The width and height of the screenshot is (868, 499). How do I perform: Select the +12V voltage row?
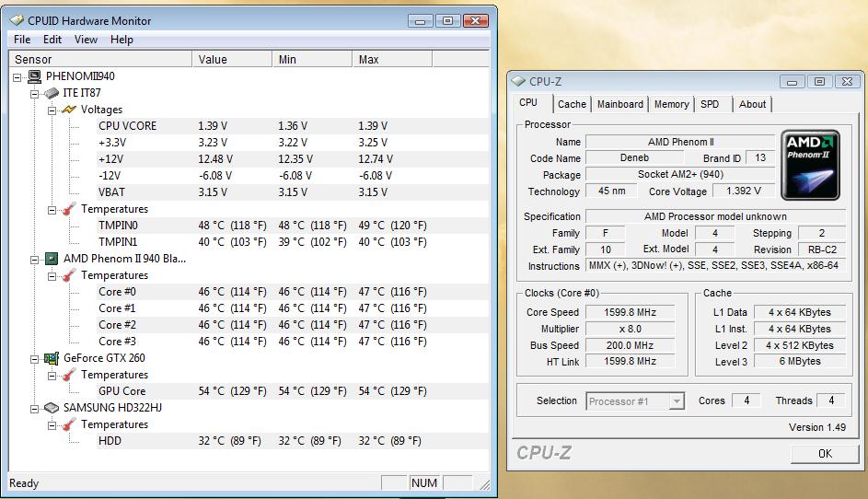click(293, 159)
